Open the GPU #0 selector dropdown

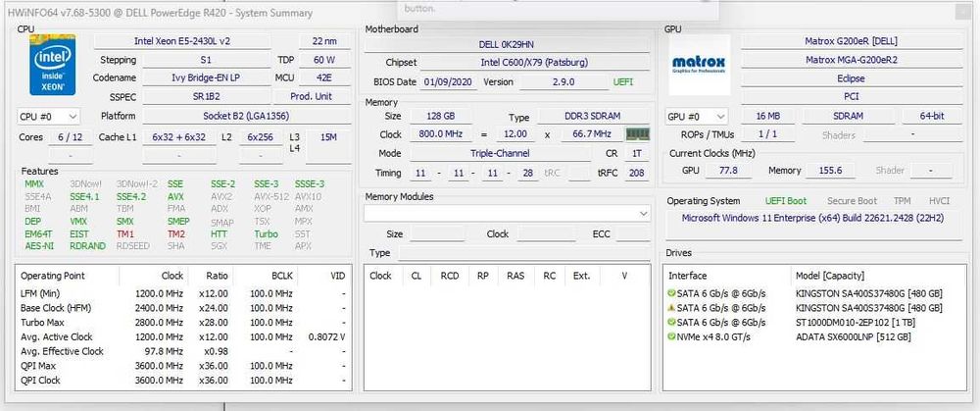[x=698, y=117]
